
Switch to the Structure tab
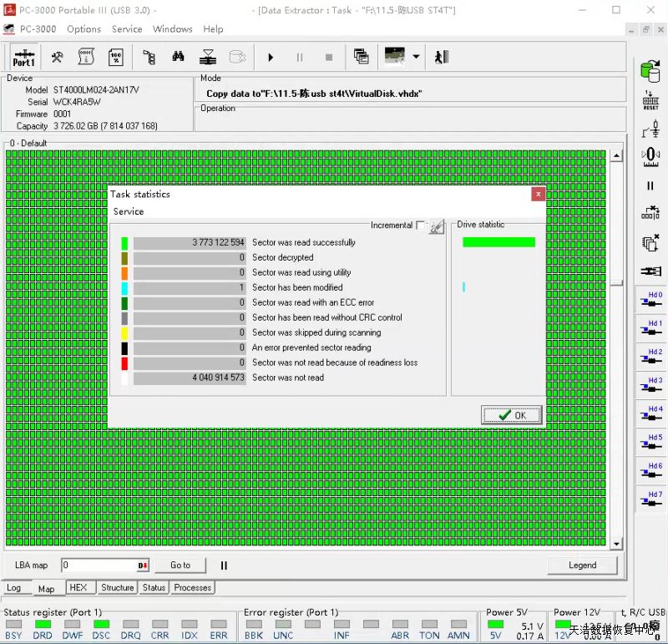[117, 588]
